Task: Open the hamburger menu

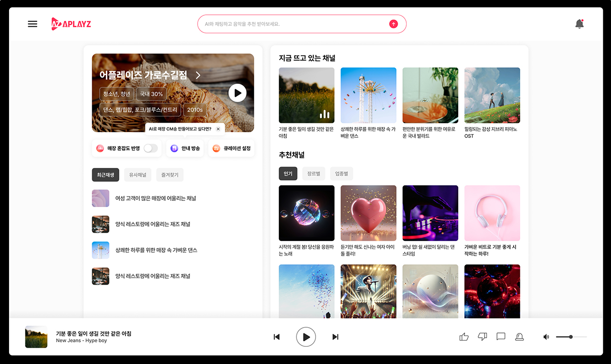Action: coord(32,24)
